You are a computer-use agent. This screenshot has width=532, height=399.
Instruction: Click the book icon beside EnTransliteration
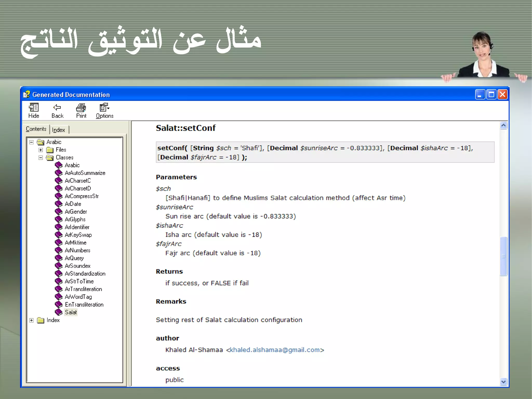click(x=59, y=304)
